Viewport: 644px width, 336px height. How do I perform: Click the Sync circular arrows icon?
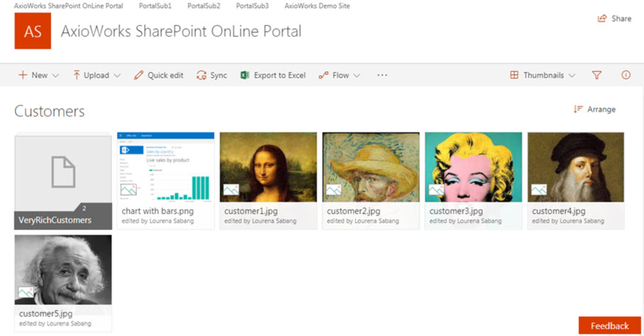(201, 75)
